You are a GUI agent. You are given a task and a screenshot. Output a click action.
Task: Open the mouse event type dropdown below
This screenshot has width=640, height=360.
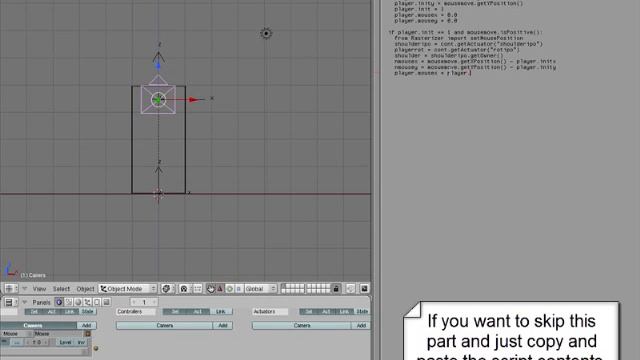tap(44, 352)
